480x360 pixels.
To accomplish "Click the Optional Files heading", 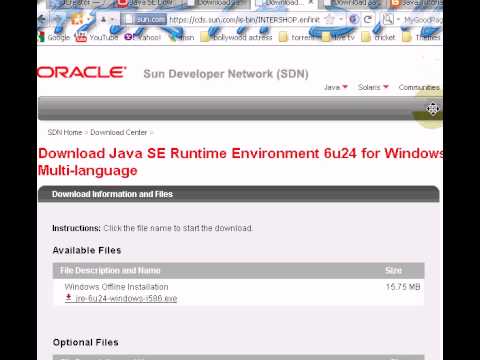I will click(86, 342).
